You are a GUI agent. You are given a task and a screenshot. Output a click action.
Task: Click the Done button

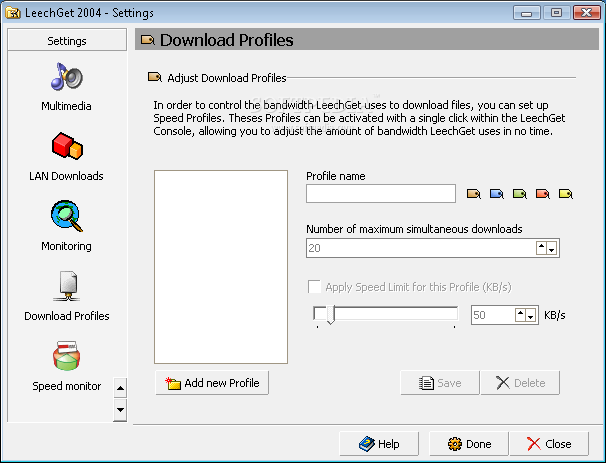(x=469, y=444)
